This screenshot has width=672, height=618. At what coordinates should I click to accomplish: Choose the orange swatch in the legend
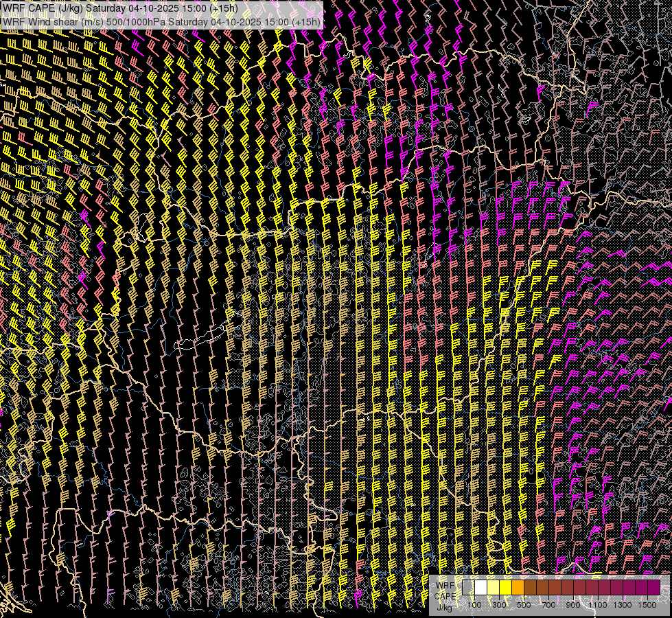click(x=518, y=588)
